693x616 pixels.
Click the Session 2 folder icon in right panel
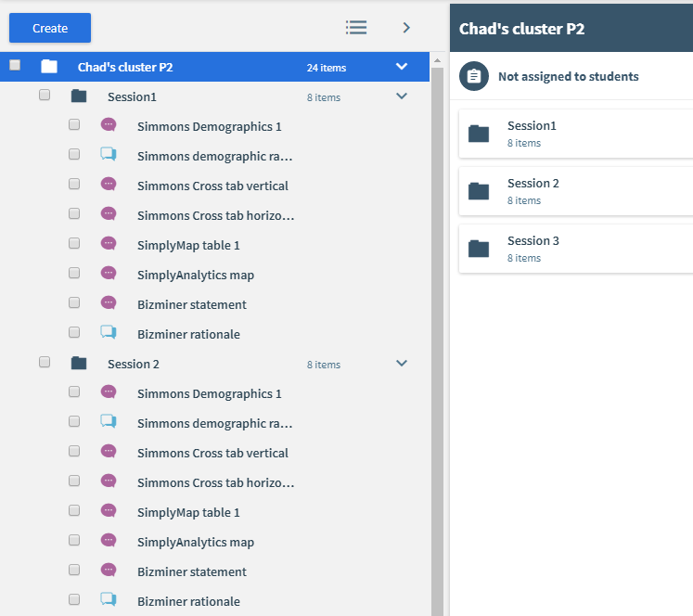(479, 191)
